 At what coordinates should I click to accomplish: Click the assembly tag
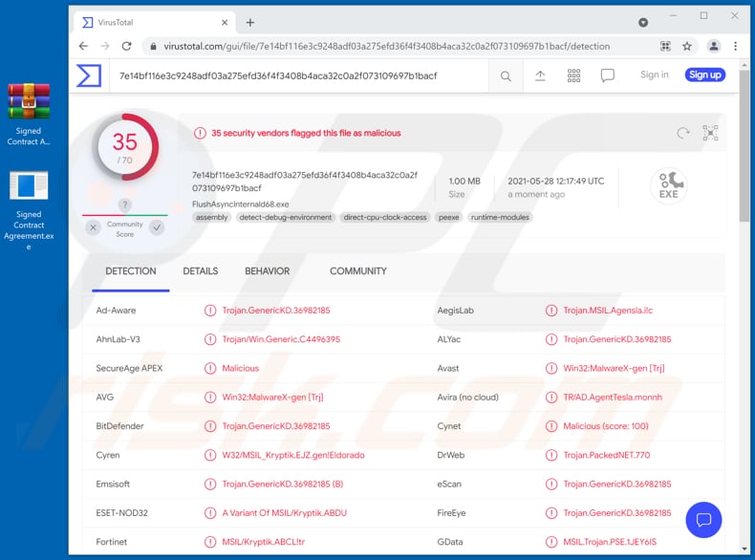211,218
